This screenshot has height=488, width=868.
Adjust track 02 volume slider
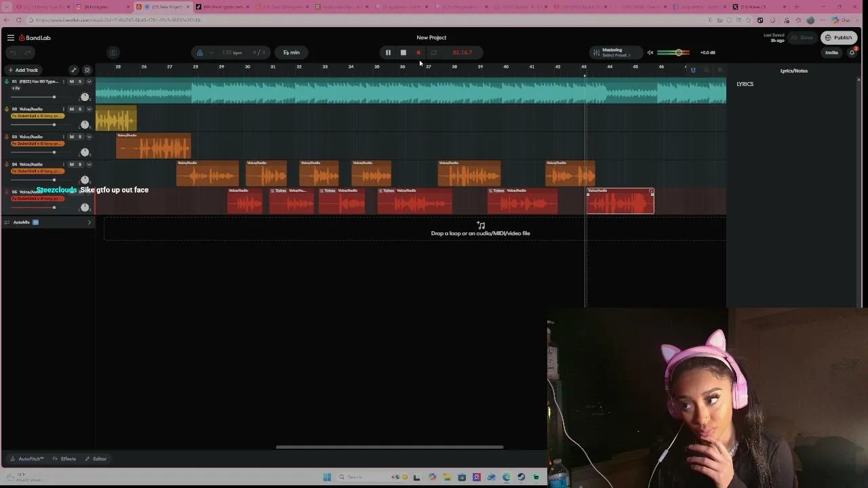(x=41, y=125)
